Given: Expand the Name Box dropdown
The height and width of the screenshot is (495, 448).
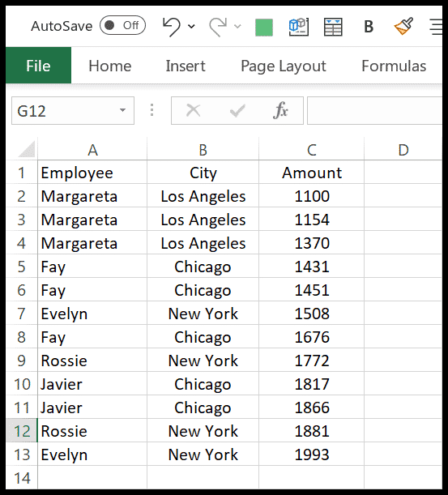Looking at the screenshot, I should [x=122, y=110].
